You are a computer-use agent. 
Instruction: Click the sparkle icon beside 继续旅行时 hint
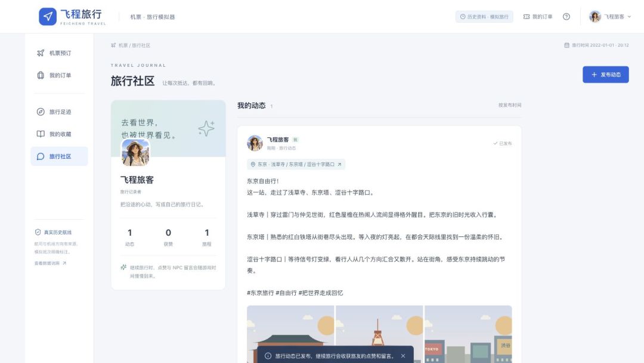coord(123,267)
